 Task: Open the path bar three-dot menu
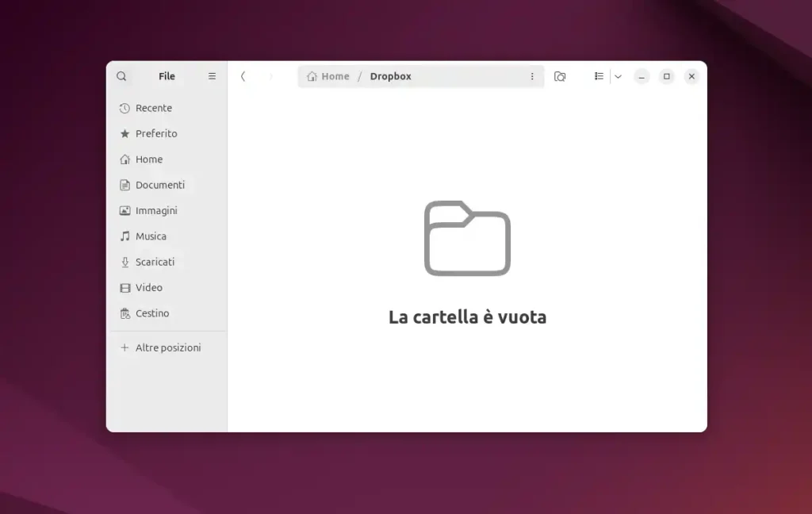(x=532, y=76)
